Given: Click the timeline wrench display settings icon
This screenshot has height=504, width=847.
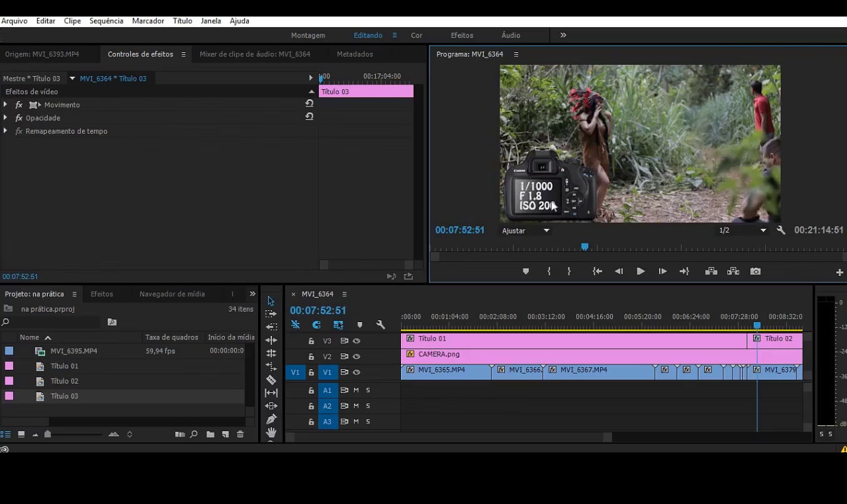Looking at the screenshot, I should (x=380, y=325).
